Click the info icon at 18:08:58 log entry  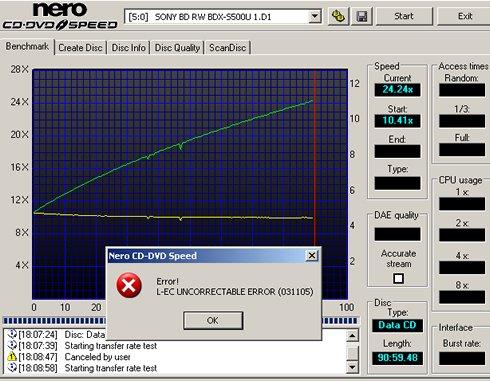(x=12, y=368)
